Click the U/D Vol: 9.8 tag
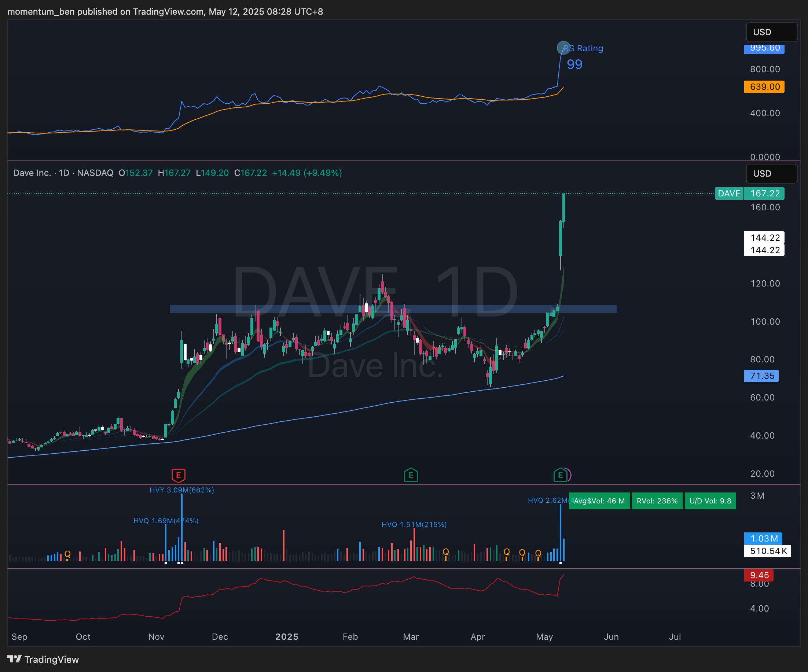This screenshot has width=808, height=672. [710, 501]
